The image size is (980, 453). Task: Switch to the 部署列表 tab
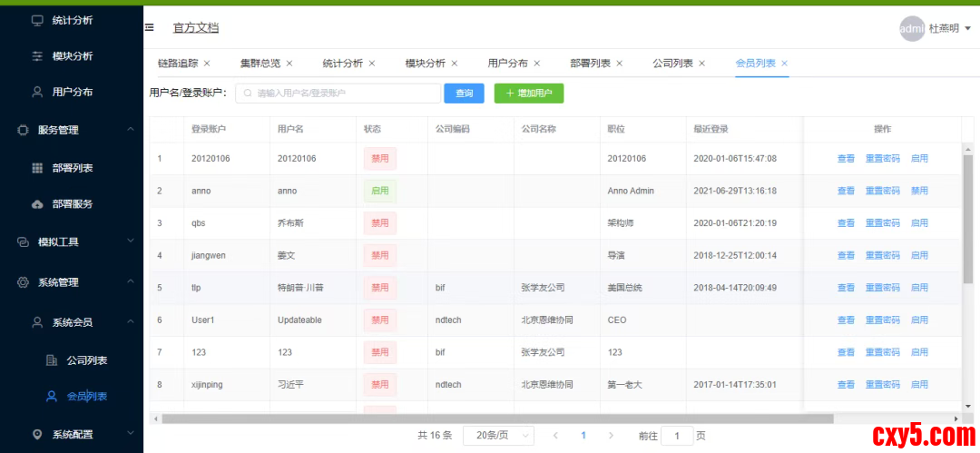pyautogui.click(x=590, y=64)
